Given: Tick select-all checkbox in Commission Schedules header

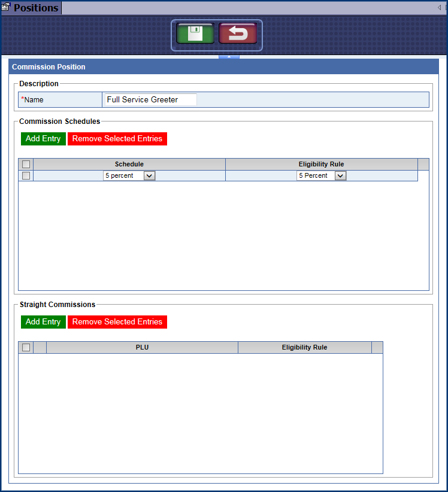Looking at the screenshot, I should (x=26, y=164).
